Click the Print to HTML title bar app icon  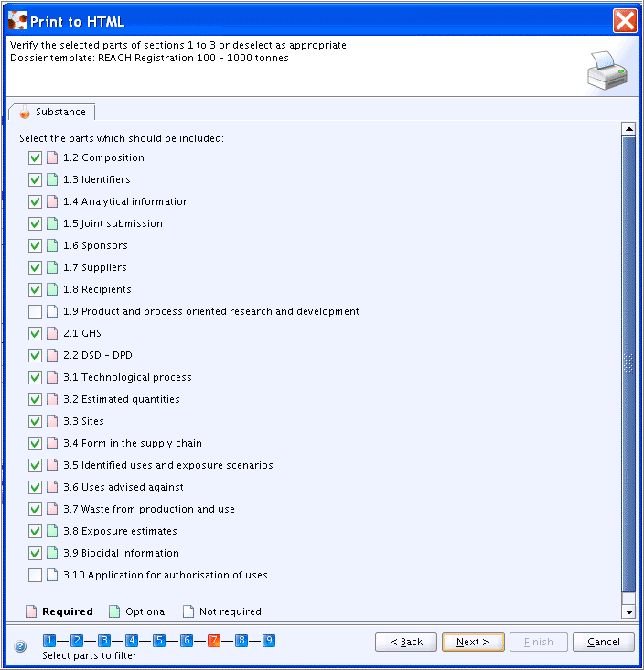[17, 20]
